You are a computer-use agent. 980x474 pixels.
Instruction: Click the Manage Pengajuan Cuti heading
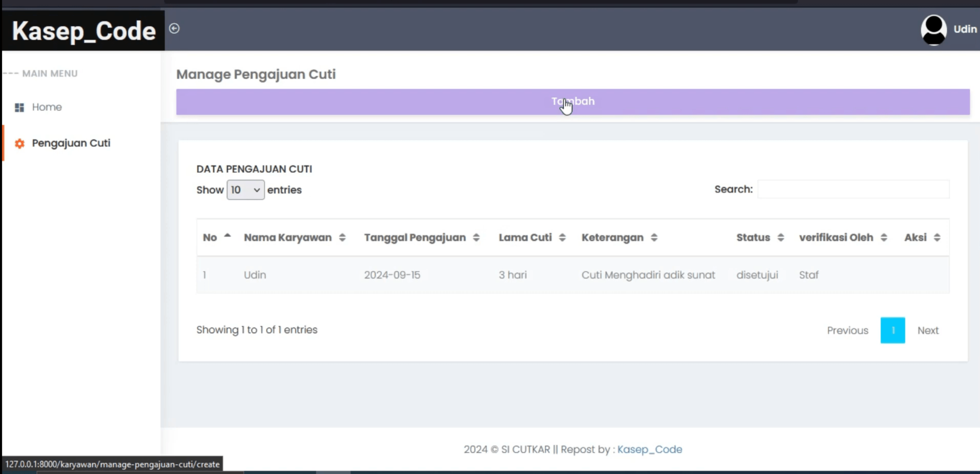pyautogui.click(x=256, y=74)
